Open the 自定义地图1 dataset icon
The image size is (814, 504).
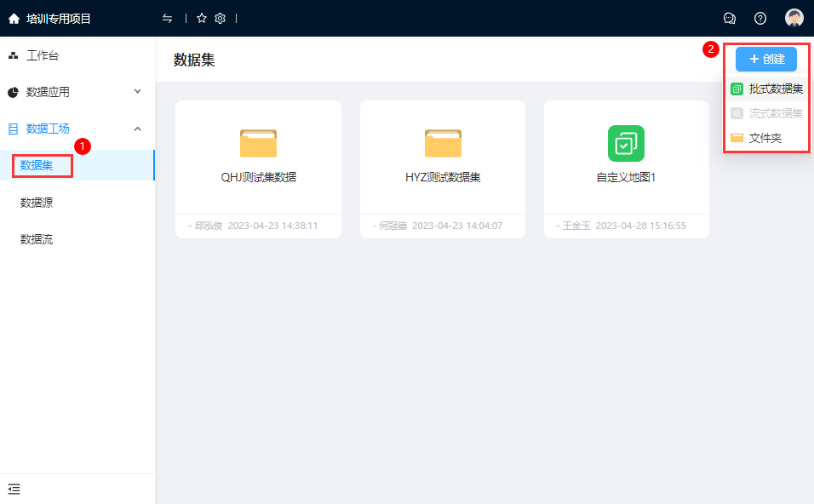[626, 143]
